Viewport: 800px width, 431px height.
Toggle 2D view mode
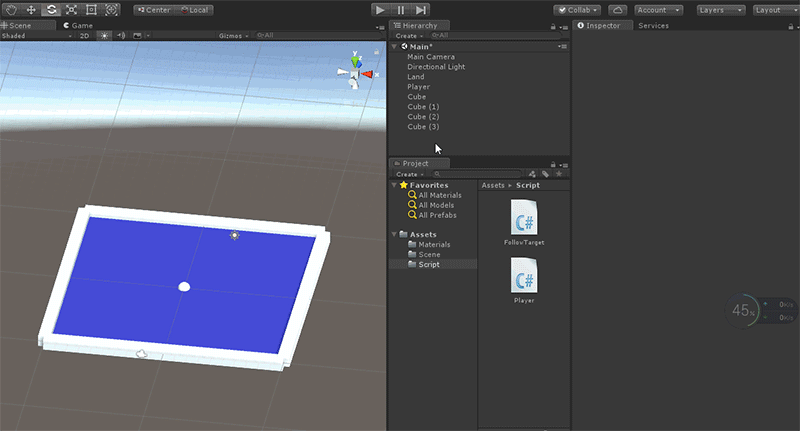pos(85,36)
